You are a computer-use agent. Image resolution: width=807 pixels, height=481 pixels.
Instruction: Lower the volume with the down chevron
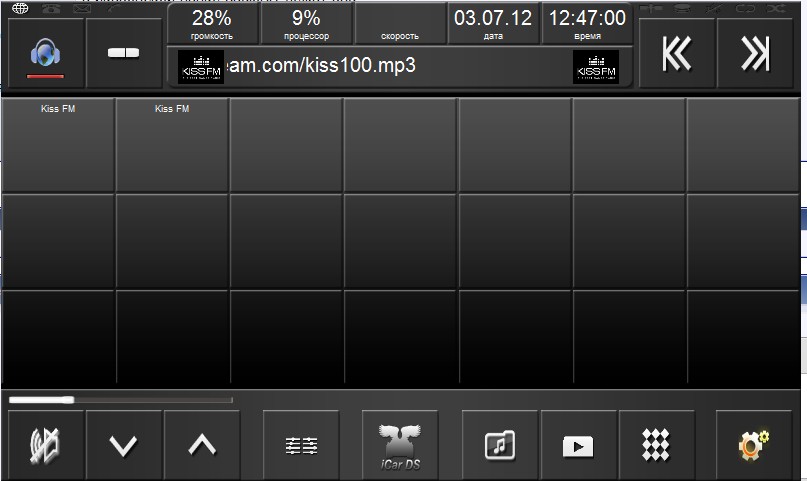[124, 445]
